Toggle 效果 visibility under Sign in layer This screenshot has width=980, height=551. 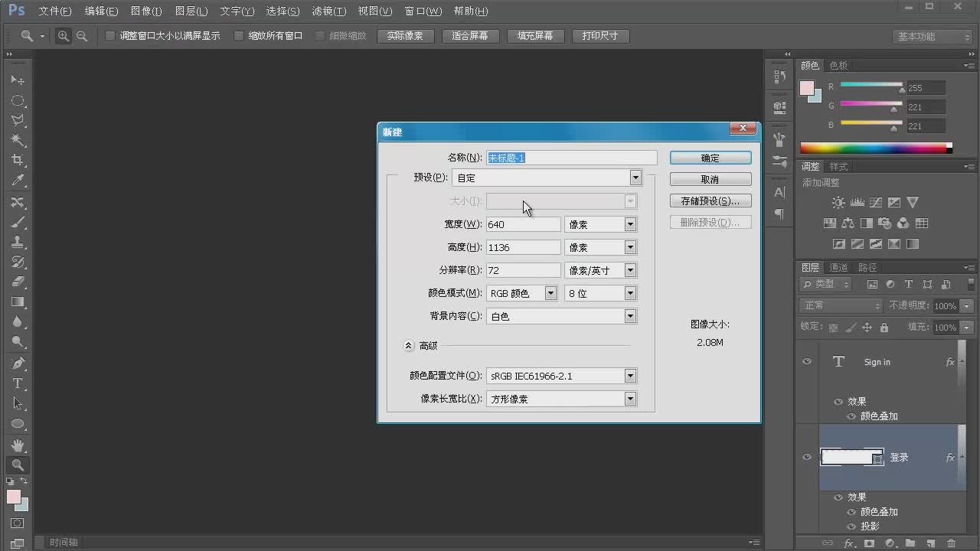tap(838, 402)
